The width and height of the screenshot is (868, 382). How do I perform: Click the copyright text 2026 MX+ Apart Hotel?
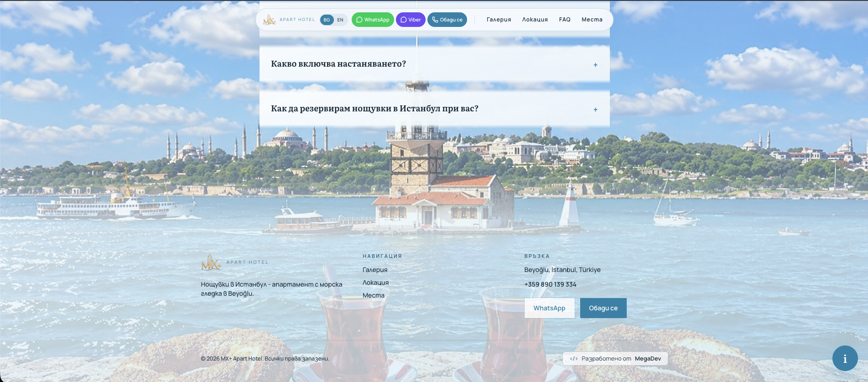click(x=265, y=359)
